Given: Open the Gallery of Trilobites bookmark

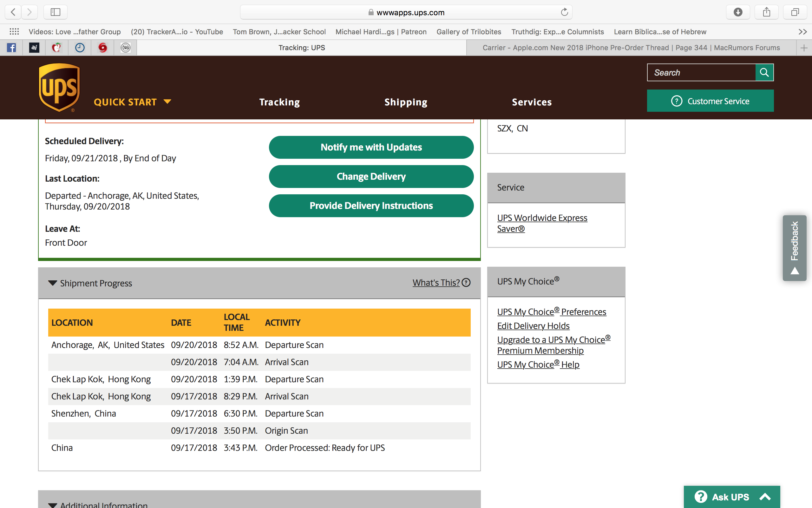Looking at the screenshot, I should pos(469,31).
